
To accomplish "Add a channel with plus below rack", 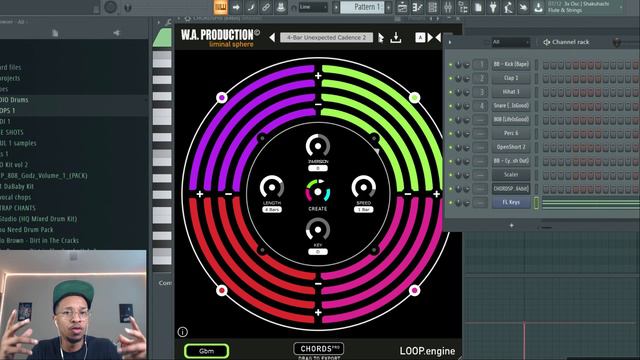I will pyautogui.click(x=511, y=225).
